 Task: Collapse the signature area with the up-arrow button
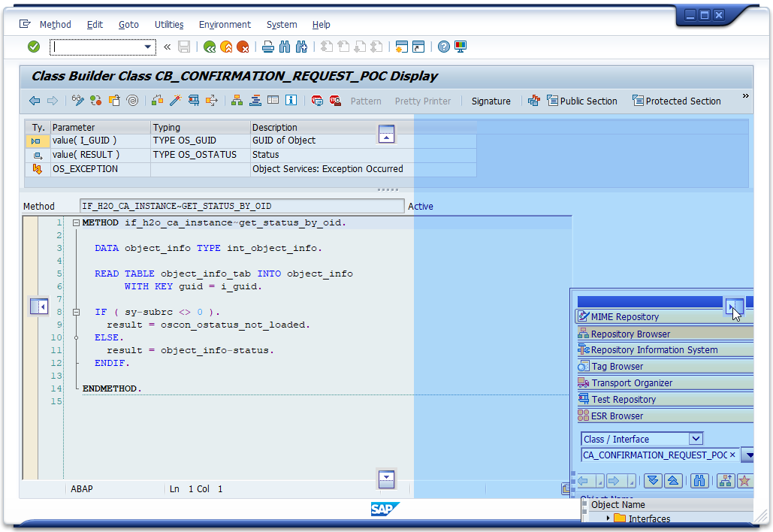386,134
